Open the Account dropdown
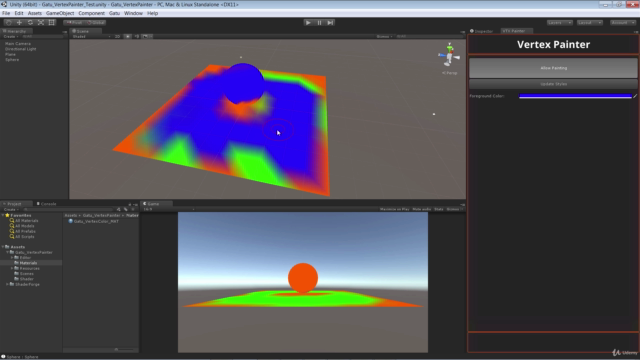The height and width of the screenshot is (360, 640). point(623,22)
